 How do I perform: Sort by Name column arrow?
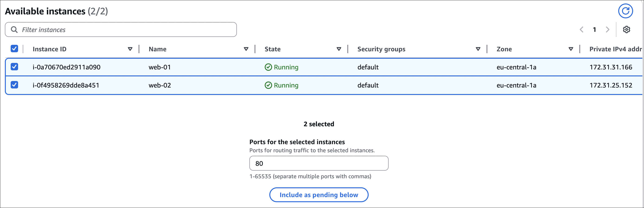246,49
